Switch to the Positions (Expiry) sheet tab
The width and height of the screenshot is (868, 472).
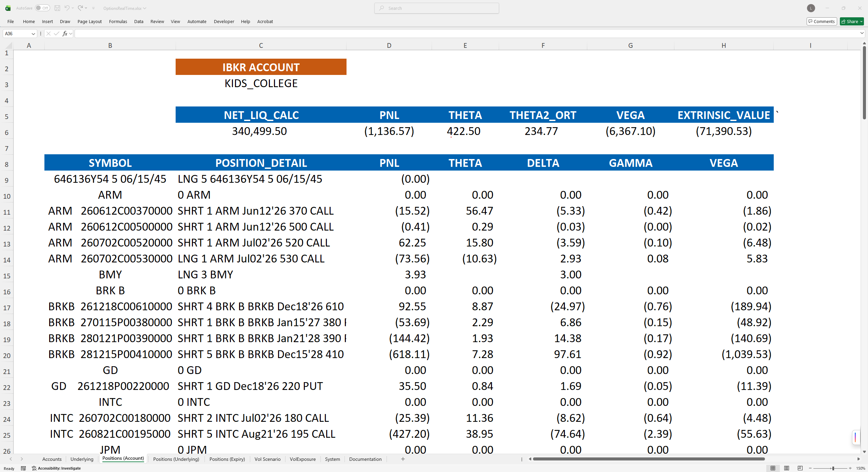click(x=227, y=459)
